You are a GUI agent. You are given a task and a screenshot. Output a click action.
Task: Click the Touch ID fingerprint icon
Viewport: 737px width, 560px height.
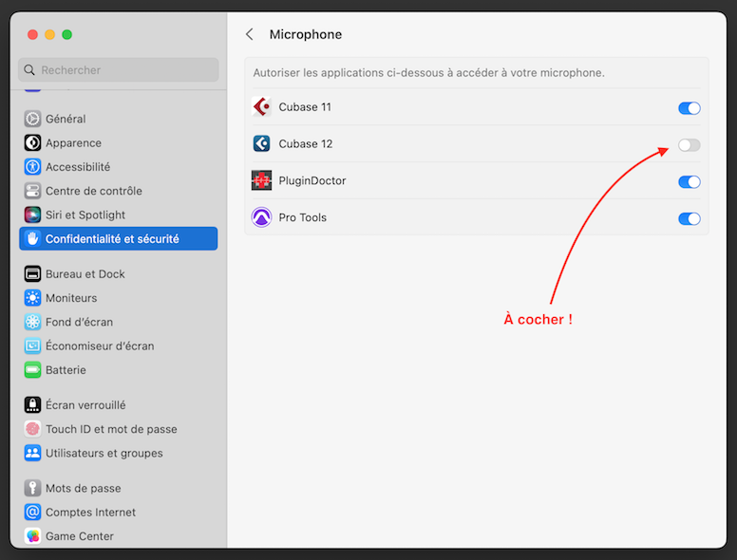33,429
